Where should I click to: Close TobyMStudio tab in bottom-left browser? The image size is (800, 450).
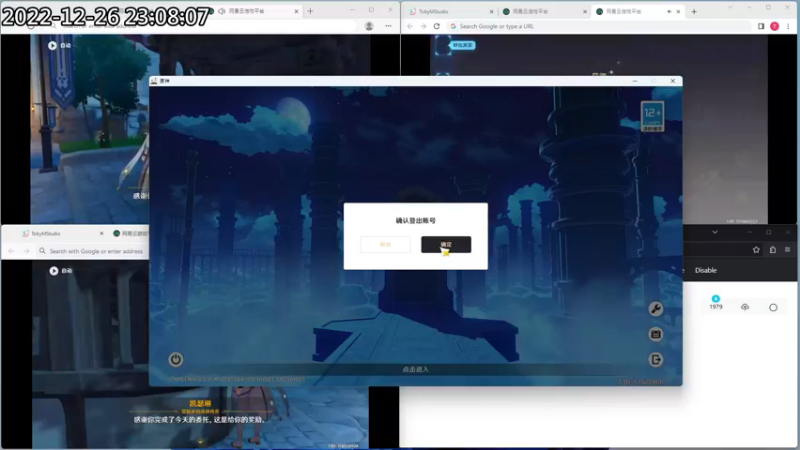pyautogui.click(x=102, y=233)
